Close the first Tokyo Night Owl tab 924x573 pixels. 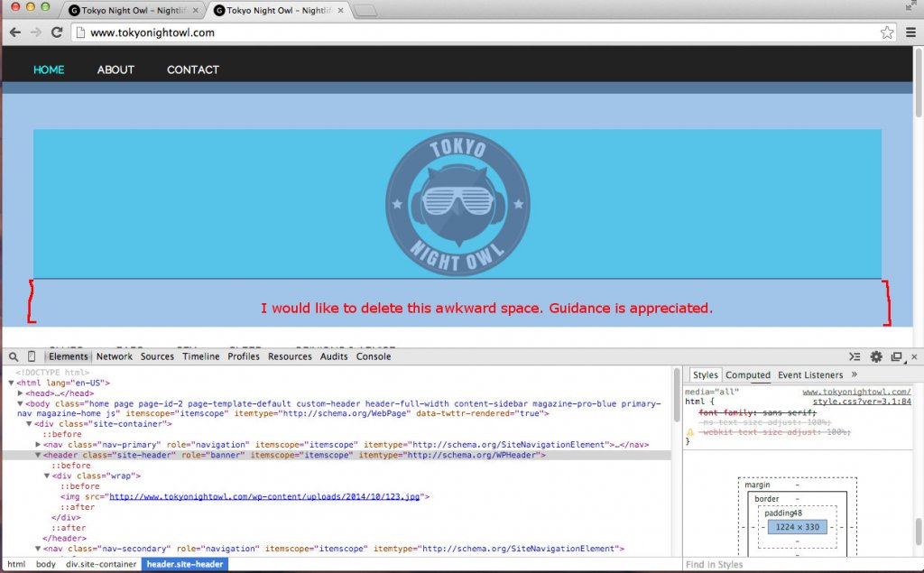click(x=196, y=11)
